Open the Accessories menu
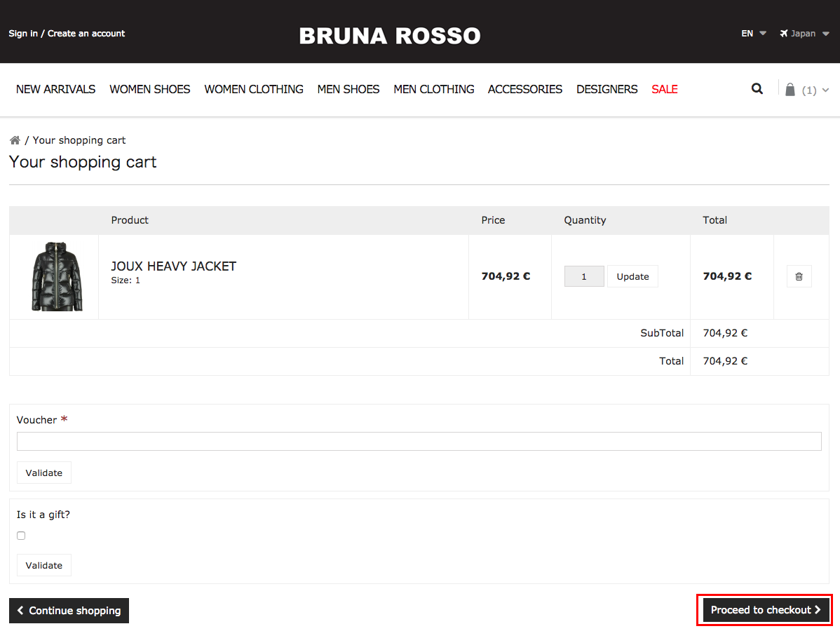 coord(525,90)
